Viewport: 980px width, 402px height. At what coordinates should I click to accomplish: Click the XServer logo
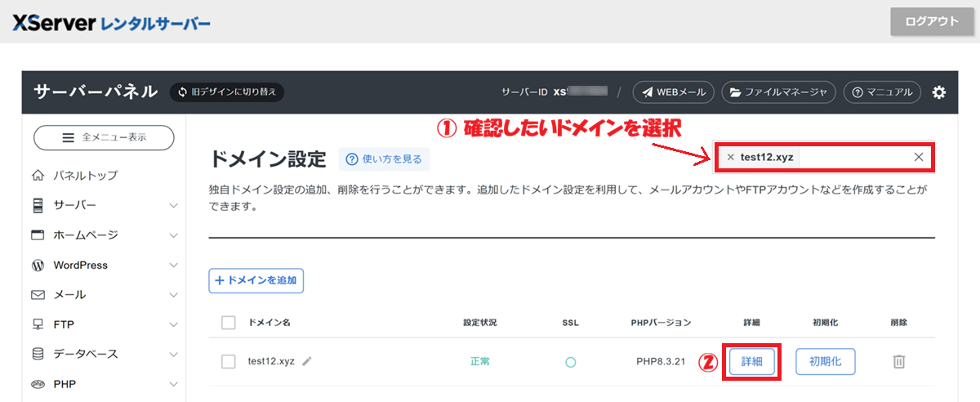coord(111,22)
